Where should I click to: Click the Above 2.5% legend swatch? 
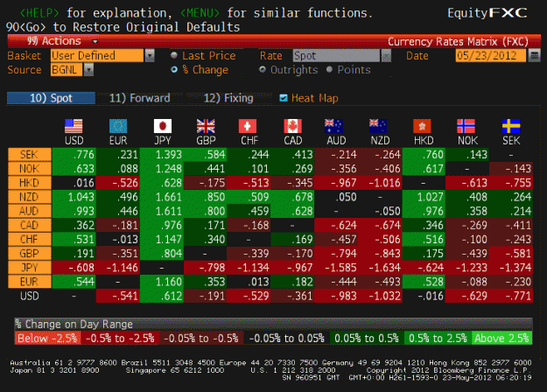click(501, 338)
